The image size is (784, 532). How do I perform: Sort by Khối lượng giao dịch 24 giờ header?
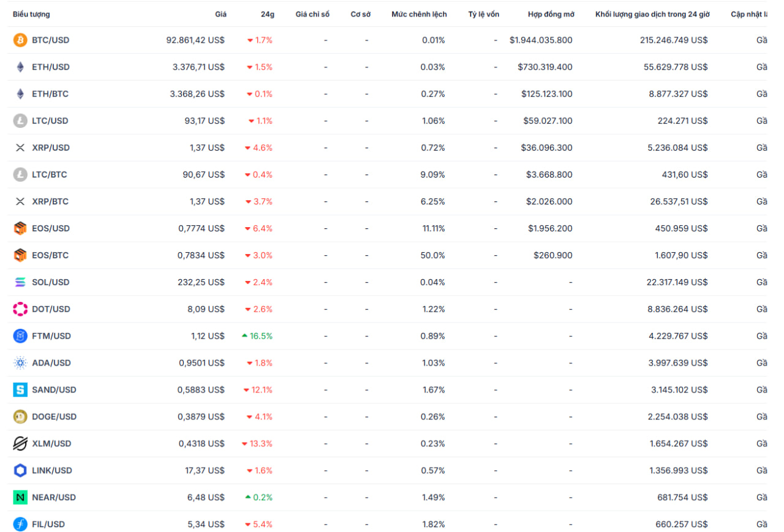coord(652,14)
